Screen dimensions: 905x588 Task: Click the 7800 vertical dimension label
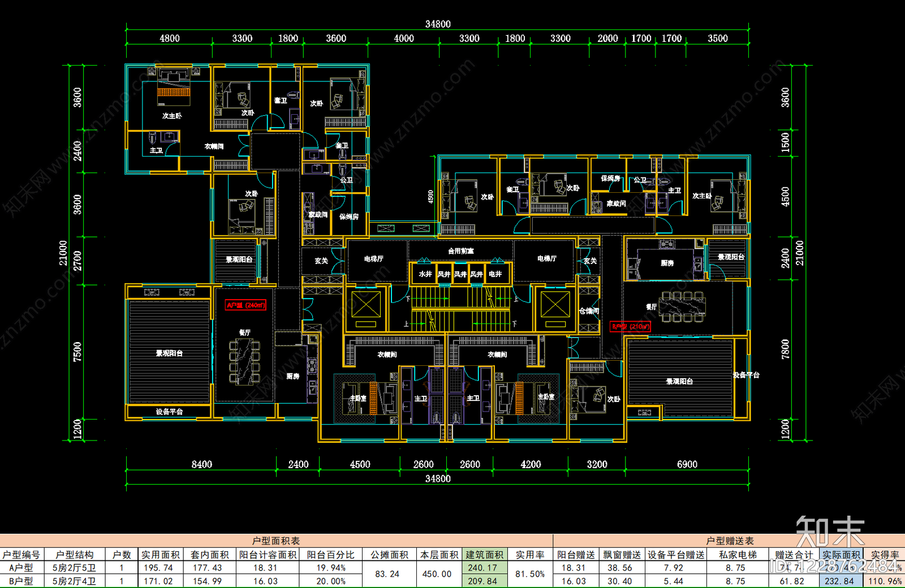coord(785,349)
